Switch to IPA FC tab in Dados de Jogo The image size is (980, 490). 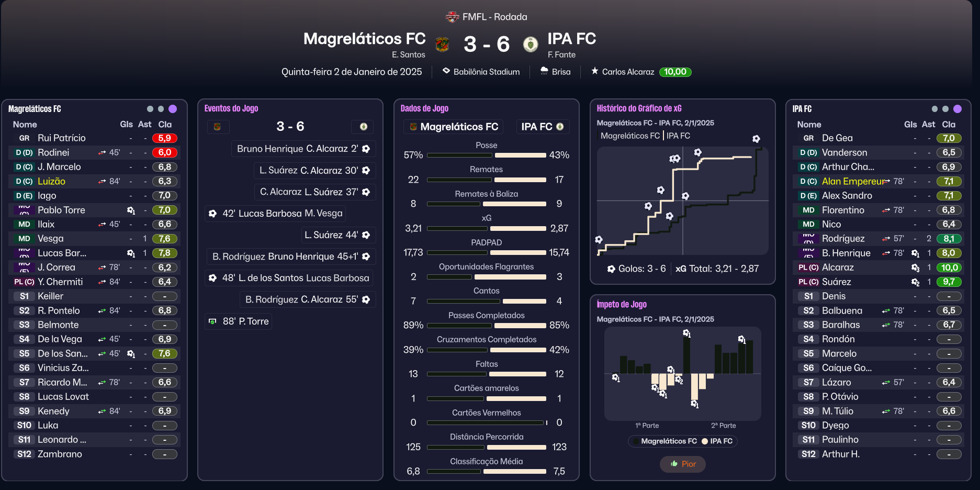click(542, 127)
